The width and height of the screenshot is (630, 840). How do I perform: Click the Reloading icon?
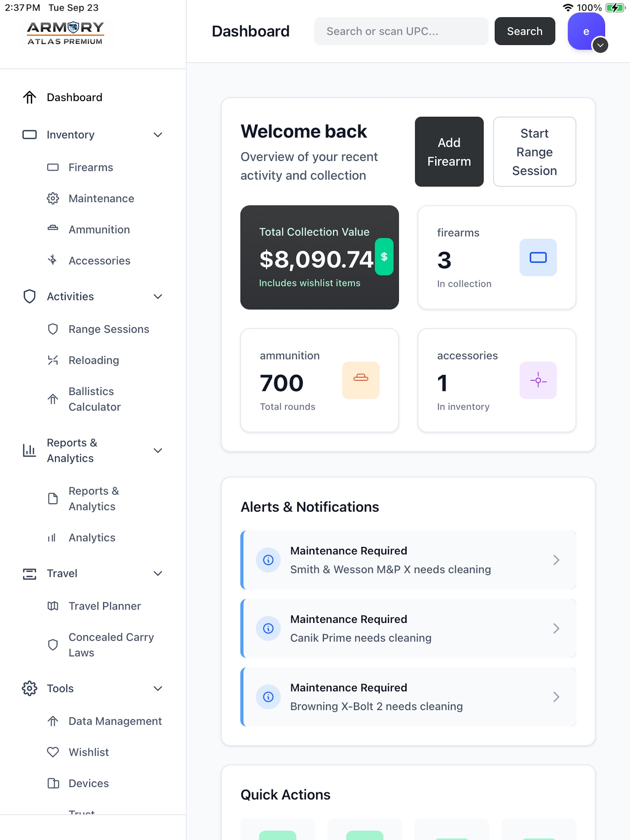(53, 360)
